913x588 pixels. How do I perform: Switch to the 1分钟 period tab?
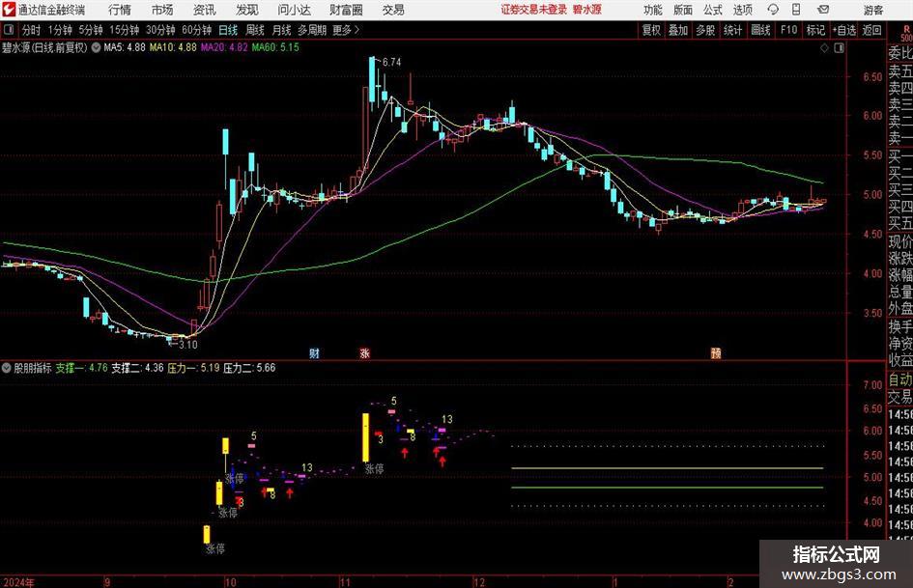[x=60, y=30]
